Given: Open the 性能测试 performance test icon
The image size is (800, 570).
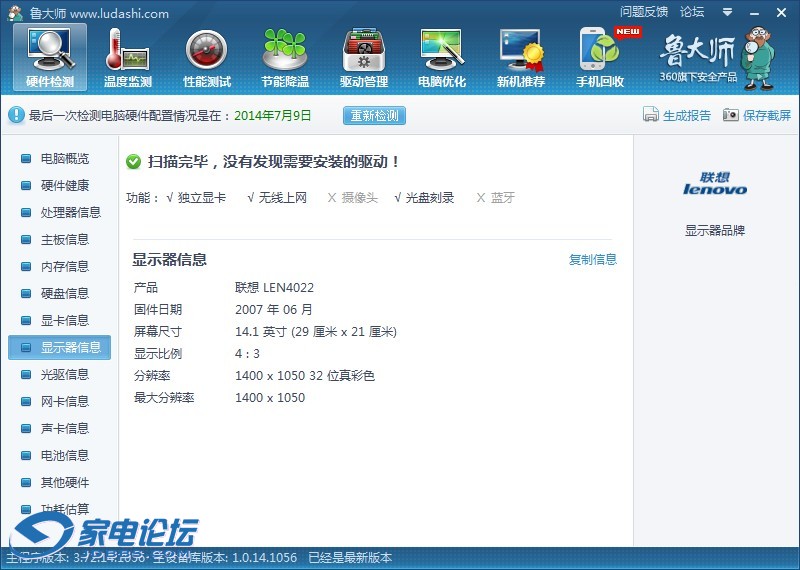Looking at the screenshot, I should [207, 56].
